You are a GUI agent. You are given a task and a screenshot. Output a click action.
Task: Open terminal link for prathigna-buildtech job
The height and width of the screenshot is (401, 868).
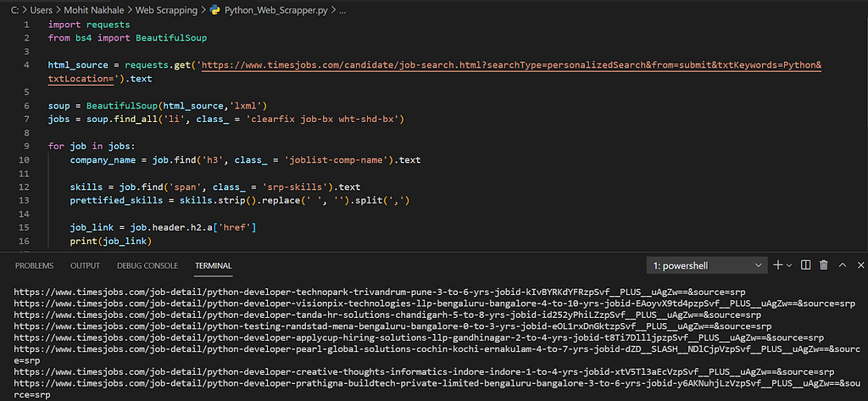pos(437,388)
